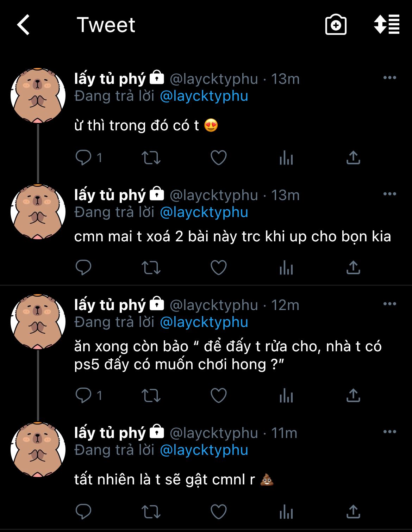Open the @laycktyphu reply link in the first tweet
Screen dimensions: 412x532
click(204, 96)
